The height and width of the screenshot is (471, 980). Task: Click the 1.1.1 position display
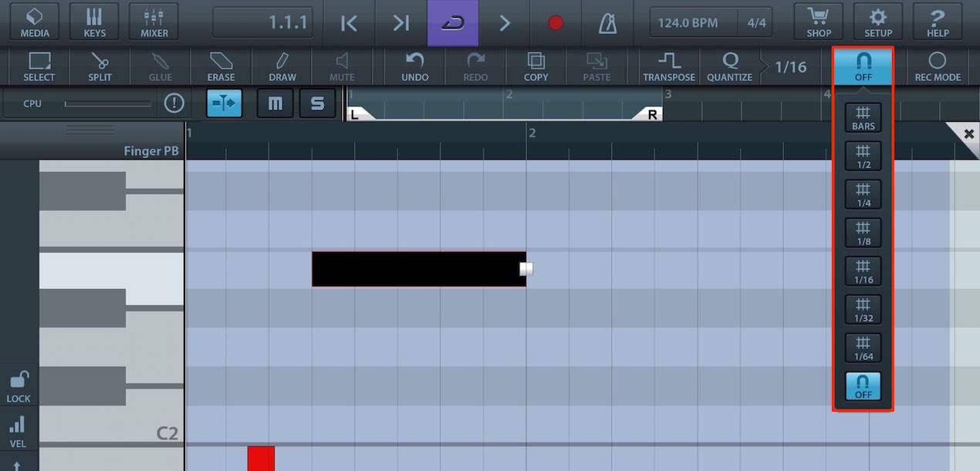[x=263, y=23]
